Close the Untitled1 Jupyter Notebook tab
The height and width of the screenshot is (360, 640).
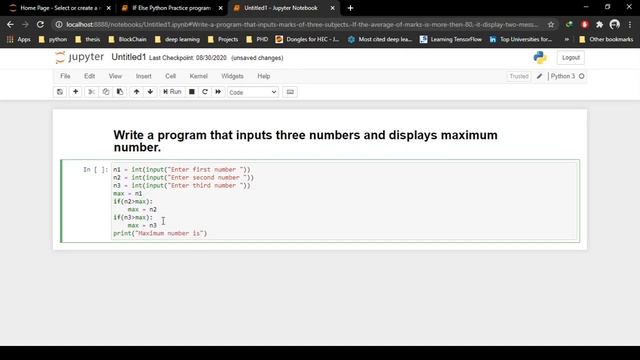coord(332,8)
